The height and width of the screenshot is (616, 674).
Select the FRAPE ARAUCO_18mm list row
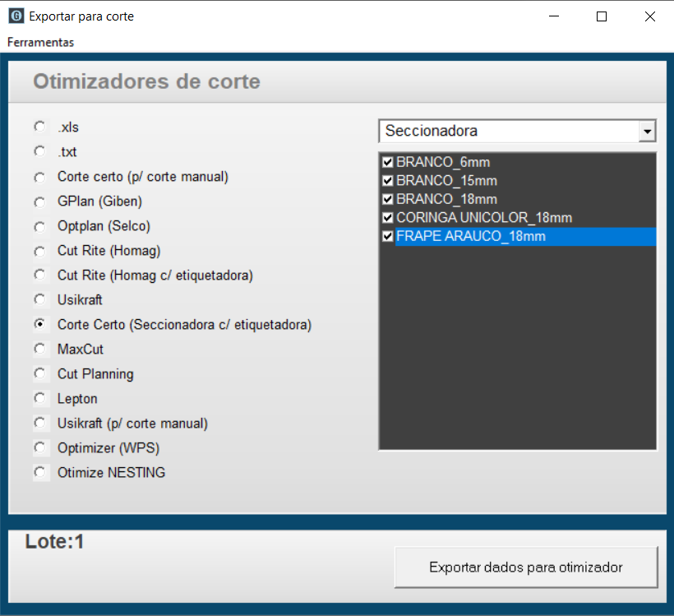point(518,236)
